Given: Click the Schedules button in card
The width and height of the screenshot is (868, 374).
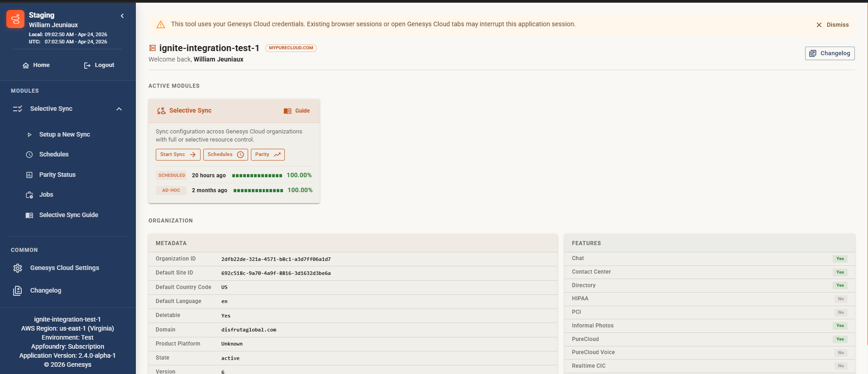Looking at the screenshot, I should click(x=225, y=155).
